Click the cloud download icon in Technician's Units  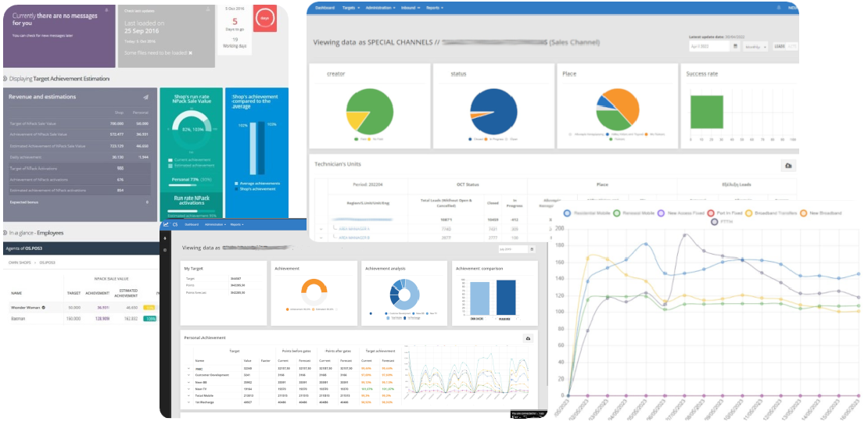[x=787, y=166]
